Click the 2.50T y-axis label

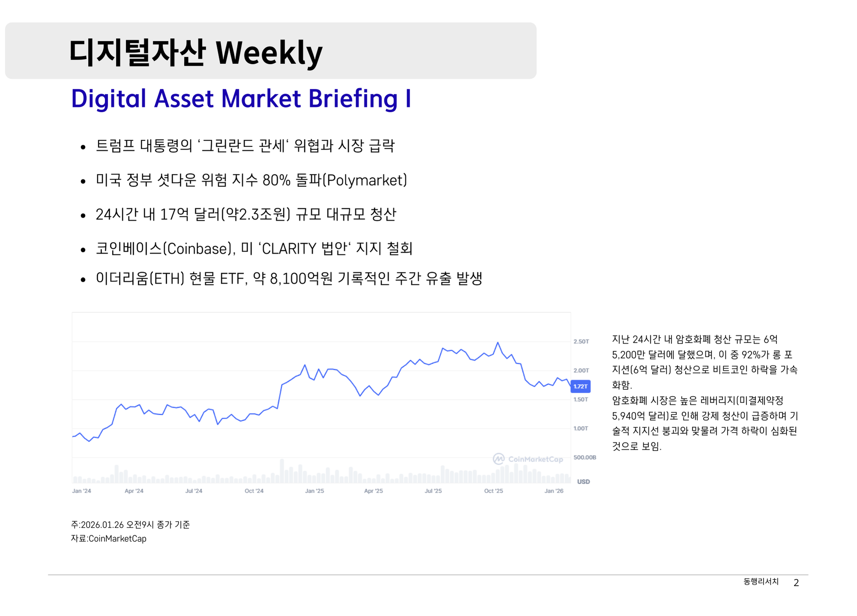coord(581,341)
